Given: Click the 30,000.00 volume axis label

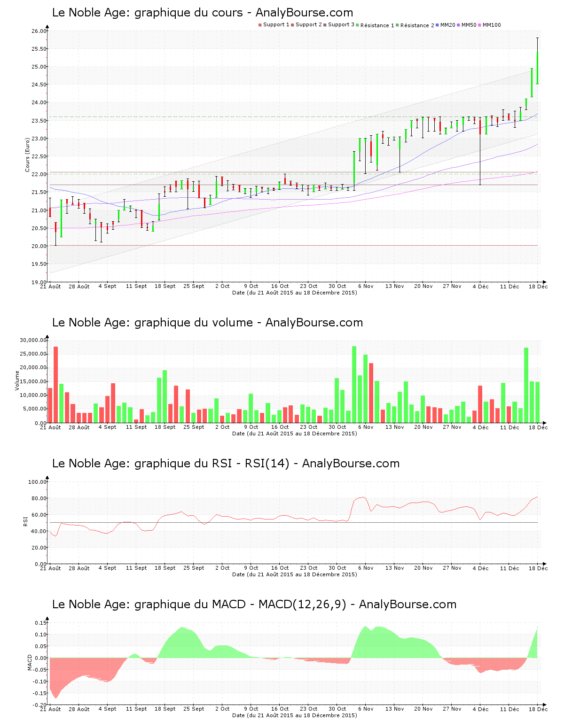Looking at the screenshot, I should click(33, 340).
